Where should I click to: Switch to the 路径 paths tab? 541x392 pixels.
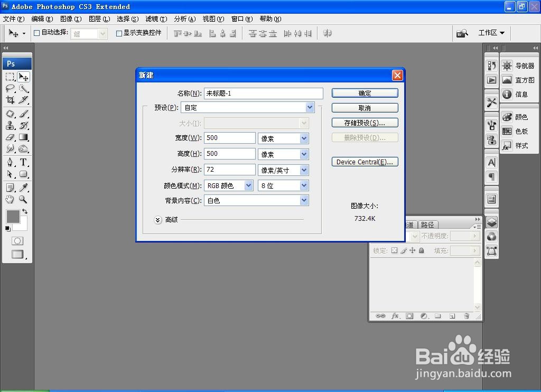tap(428, 225)
